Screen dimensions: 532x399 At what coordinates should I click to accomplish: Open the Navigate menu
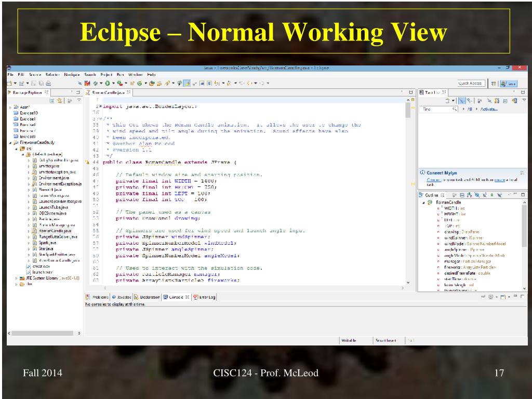pyautogui.click(x=72, y=74)
